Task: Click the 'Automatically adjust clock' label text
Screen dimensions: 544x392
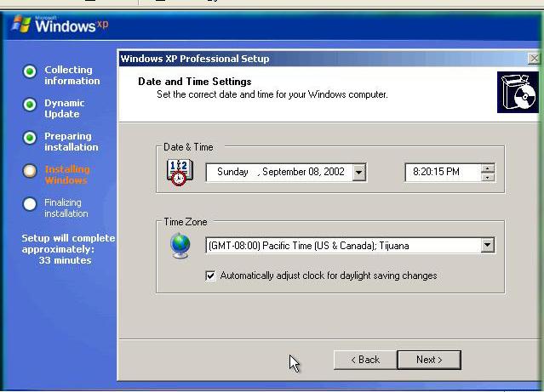Action: 329,276
